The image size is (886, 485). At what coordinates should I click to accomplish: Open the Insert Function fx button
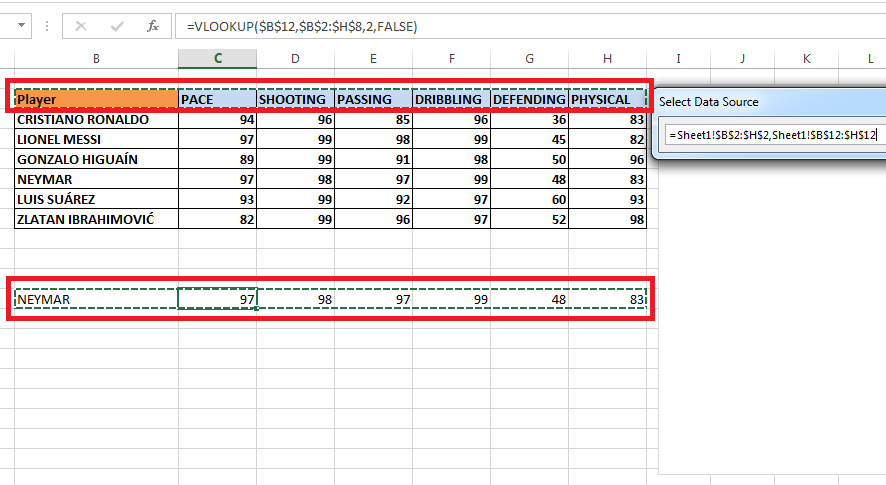[x=153, y=26]
